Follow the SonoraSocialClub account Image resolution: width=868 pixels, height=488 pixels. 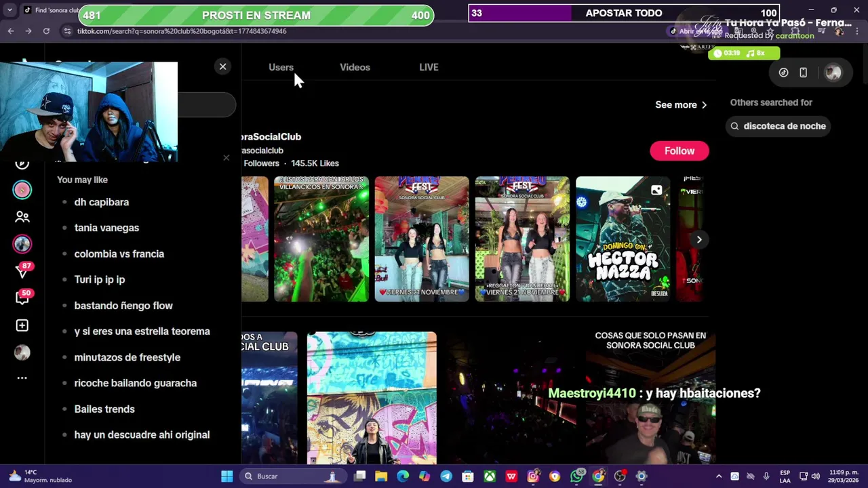click(x=679, y=150)
